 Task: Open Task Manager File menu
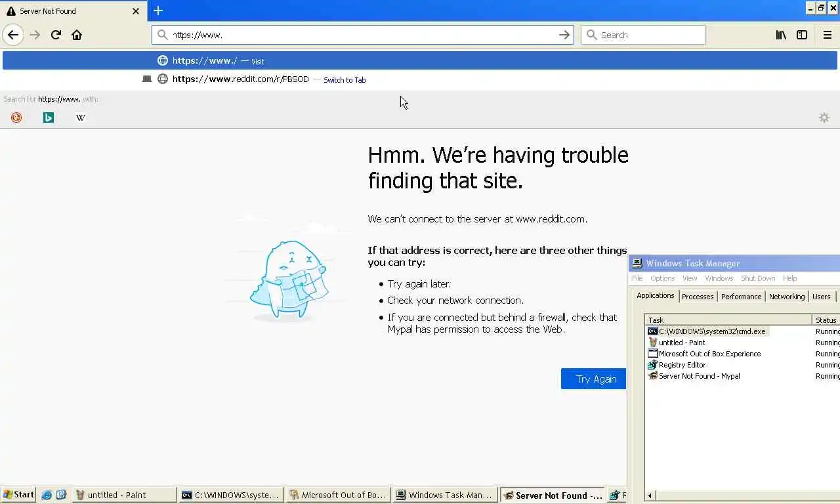coord(637,278)
